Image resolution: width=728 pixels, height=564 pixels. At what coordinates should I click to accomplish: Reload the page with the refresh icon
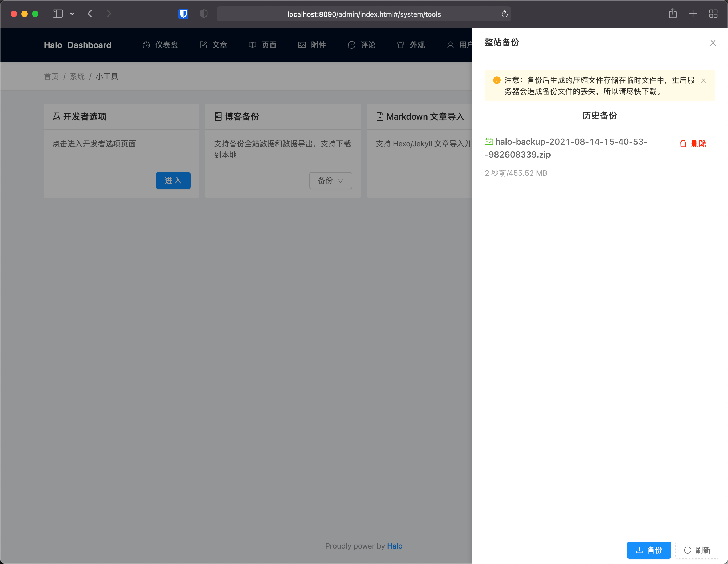coord(504,14)
